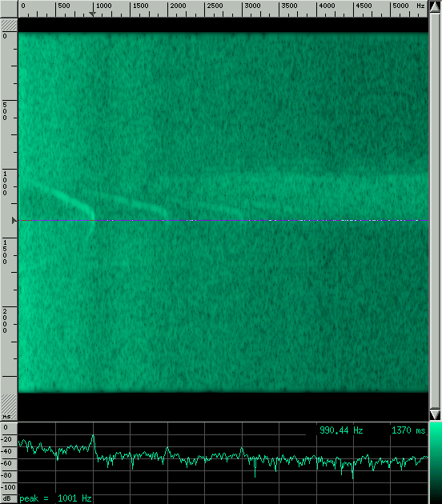Click the horizontal purple cursor line in spectrogram

pyautogui.click(x=223, y=221)
